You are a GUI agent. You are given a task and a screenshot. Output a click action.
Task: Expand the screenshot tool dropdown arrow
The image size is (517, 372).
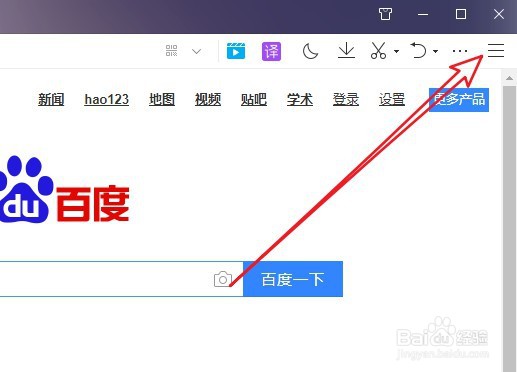tap(396, 51)
